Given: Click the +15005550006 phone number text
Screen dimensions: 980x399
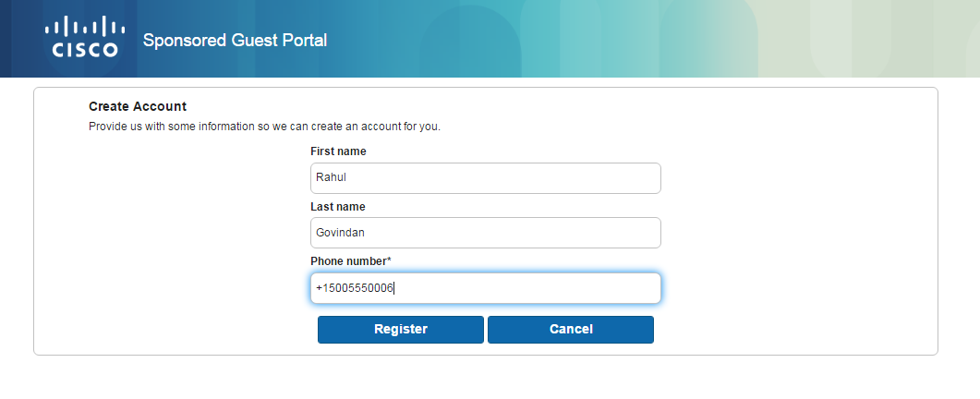Looking at the screenshot, I should [x=355, y=288].
